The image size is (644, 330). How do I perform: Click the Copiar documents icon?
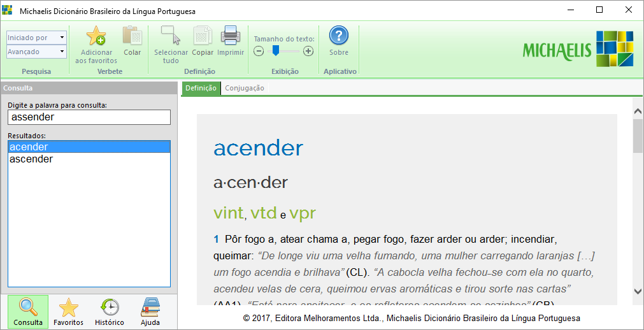click(203, 36)
